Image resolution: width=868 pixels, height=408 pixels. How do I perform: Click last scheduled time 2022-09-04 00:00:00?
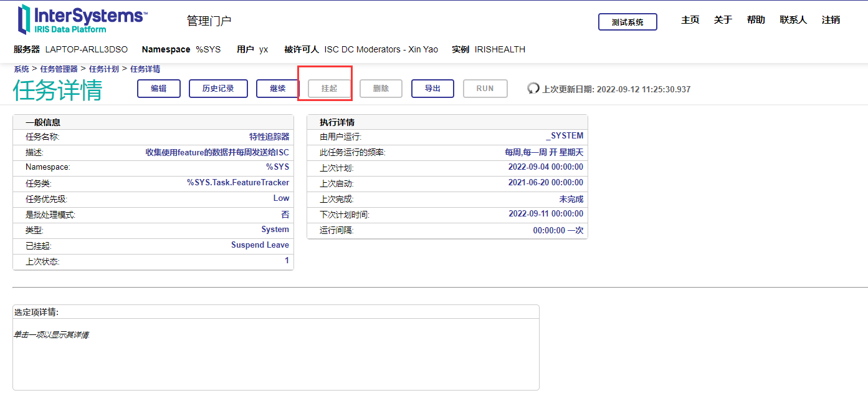pos(546,167)
